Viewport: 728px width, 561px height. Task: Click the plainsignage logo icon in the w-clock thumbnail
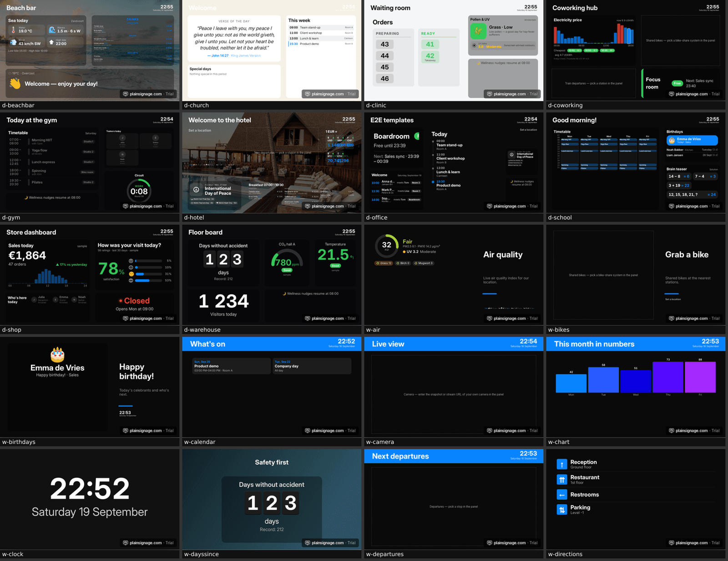pyautogui.click(x=126, y=543)
